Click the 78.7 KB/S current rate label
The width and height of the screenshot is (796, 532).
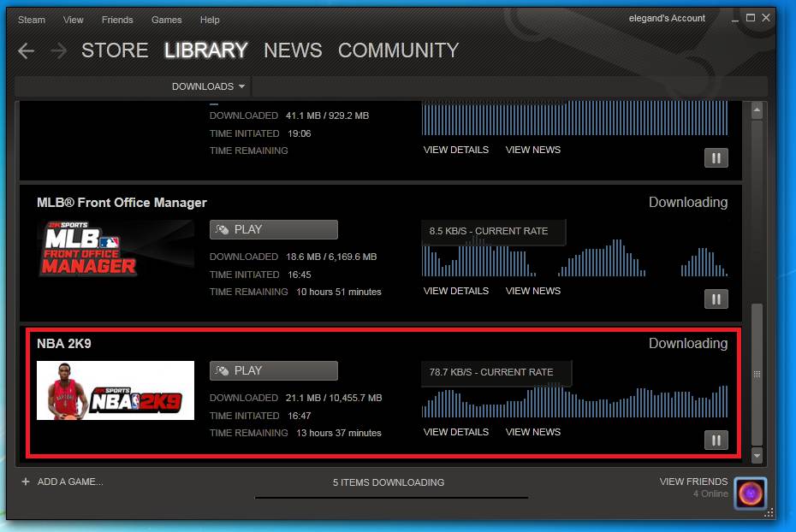[x=491, y=372]
